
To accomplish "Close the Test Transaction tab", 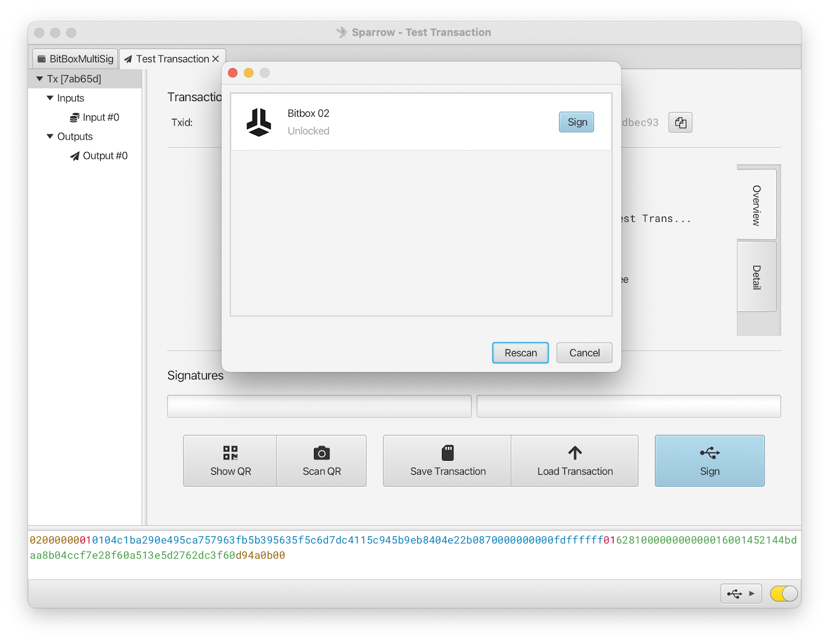I will pos(216,59).
